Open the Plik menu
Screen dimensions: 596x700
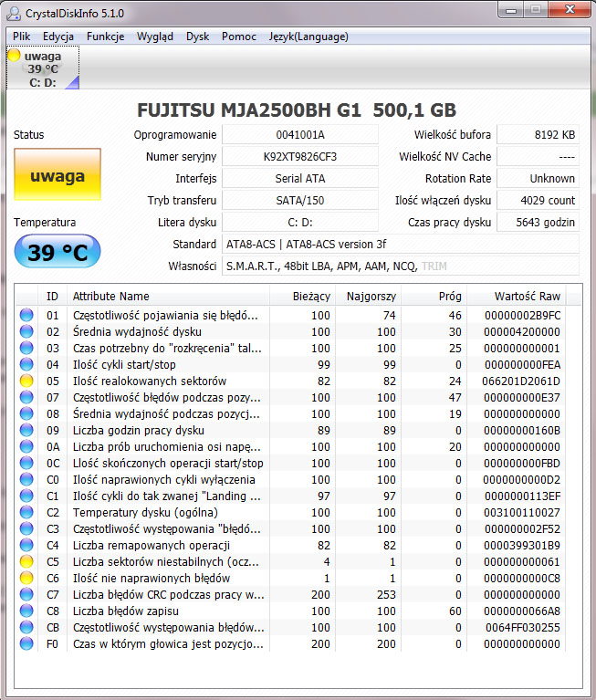[x=21, y=37]
